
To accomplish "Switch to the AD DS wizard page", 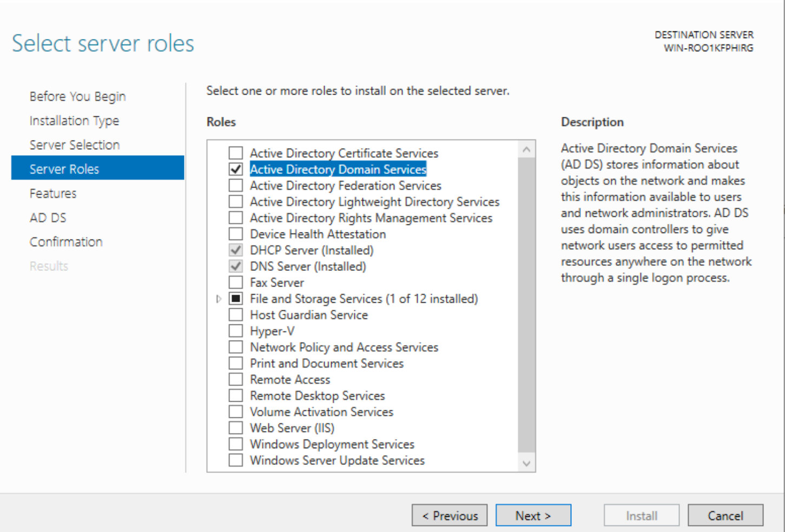I will click(x=48, y=218).
